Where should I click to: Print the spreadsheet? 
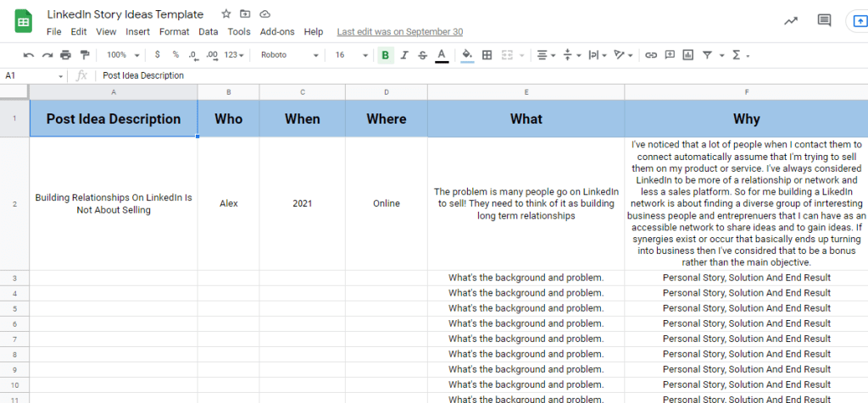66,55
